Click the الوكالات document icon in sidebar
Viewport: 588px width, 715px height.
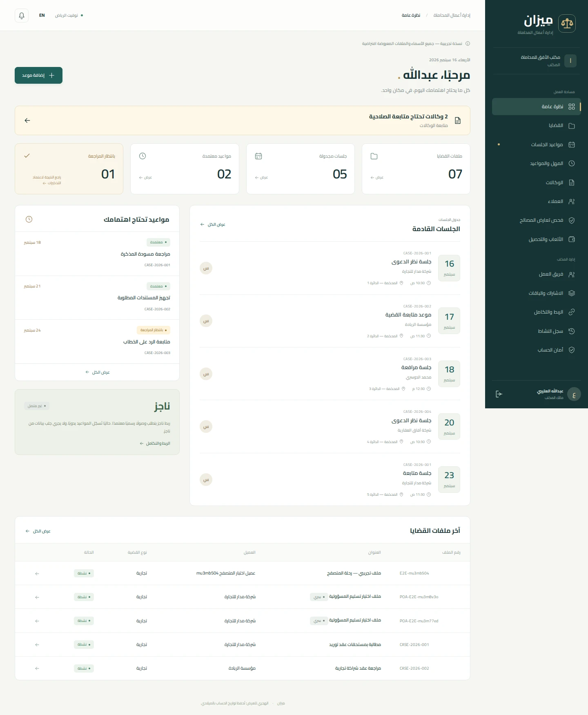572,183
